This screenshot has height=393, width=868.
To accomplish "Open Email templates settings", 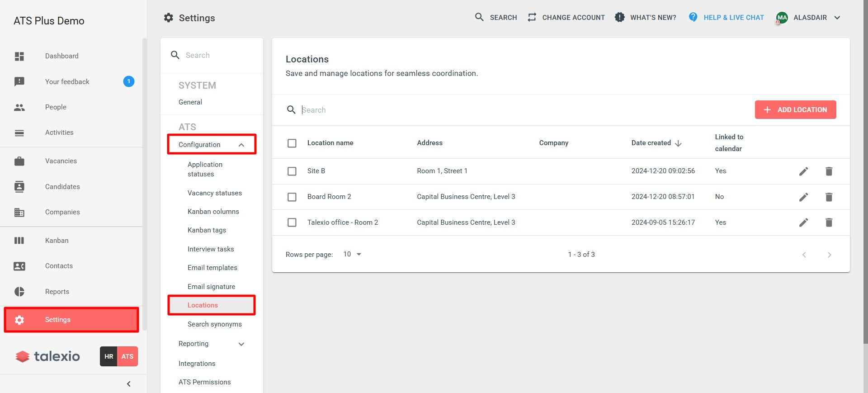I will click(x=212, y=268).
